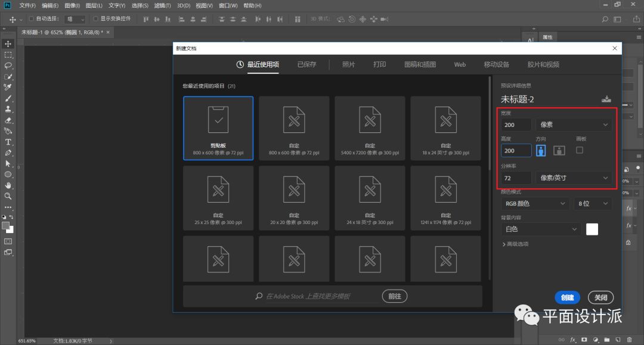
Task: Set landscape orientation for the document
Action: tap(559, 151)
